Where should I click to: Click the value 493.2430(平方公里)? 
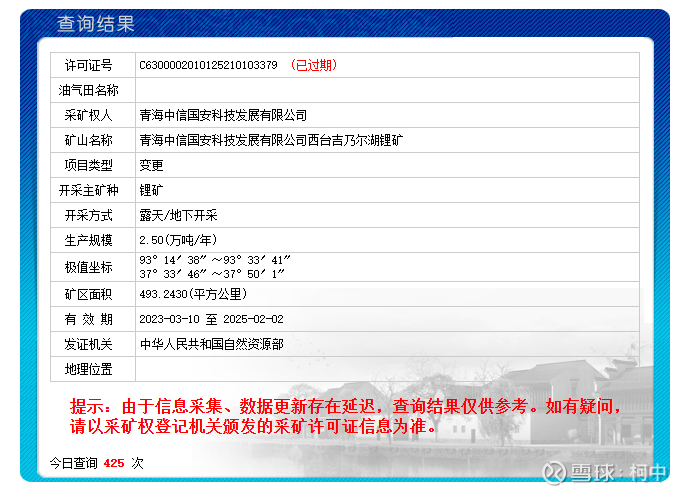click(193, 294)
